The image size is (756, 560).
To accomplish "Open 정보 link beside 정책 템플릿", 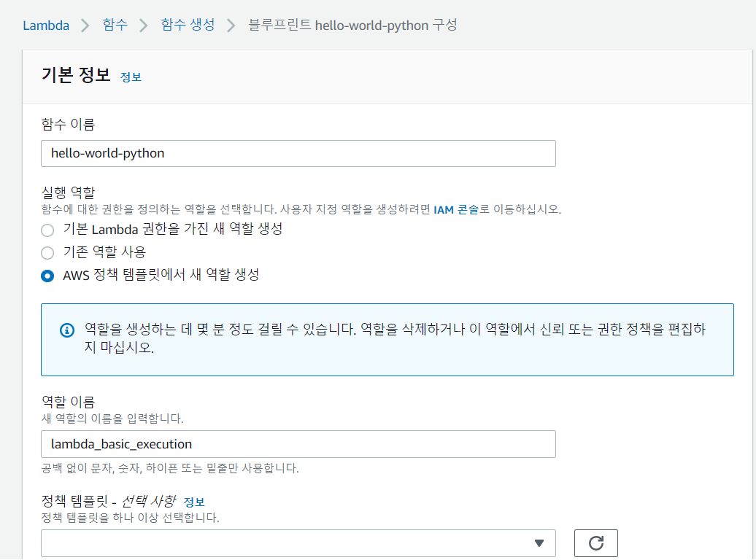I will 194,502.
